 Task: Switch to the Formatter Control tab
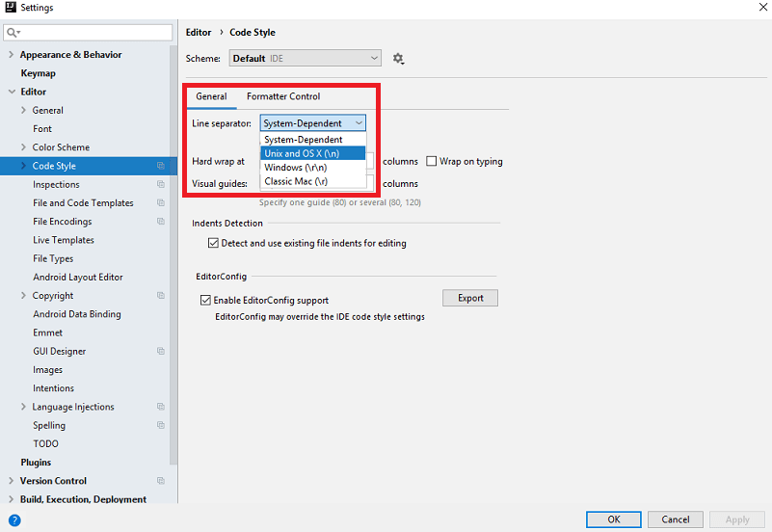click(x=283, y=96)
